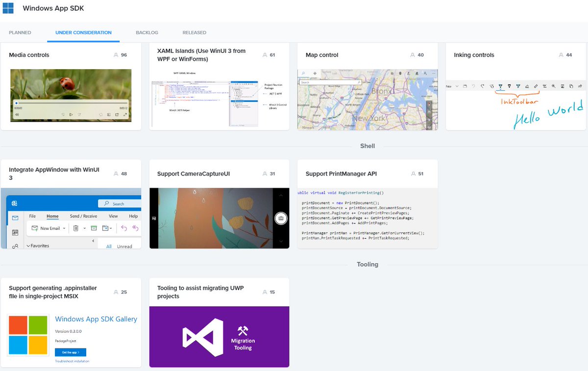Click the up chevron above the shutter button
588x371 pixels.
pyautogui.click(x=281, y=195)
